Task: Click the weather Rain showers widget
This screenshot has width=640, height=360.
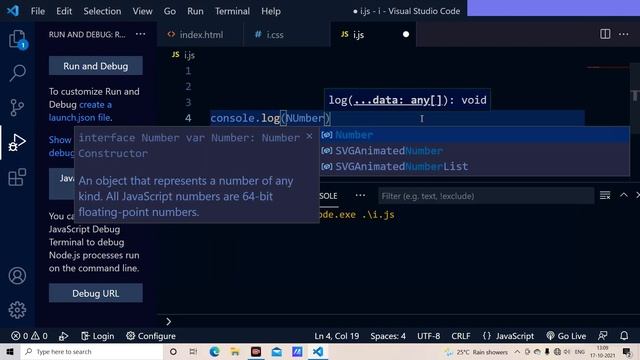Action: click(x=476, y=352)
